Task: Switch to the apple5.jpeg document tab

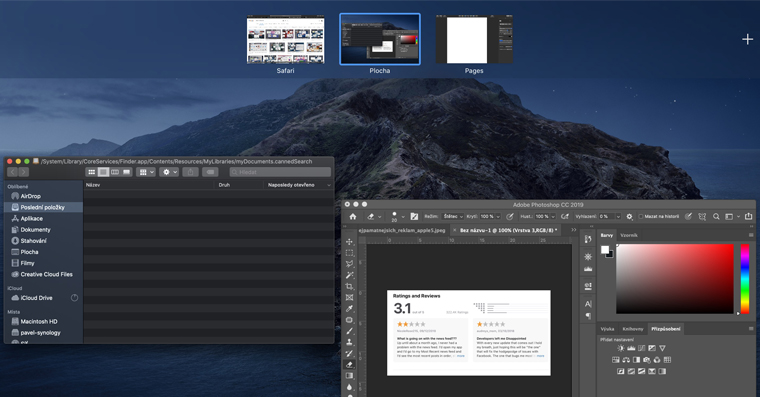Action: 401,230
